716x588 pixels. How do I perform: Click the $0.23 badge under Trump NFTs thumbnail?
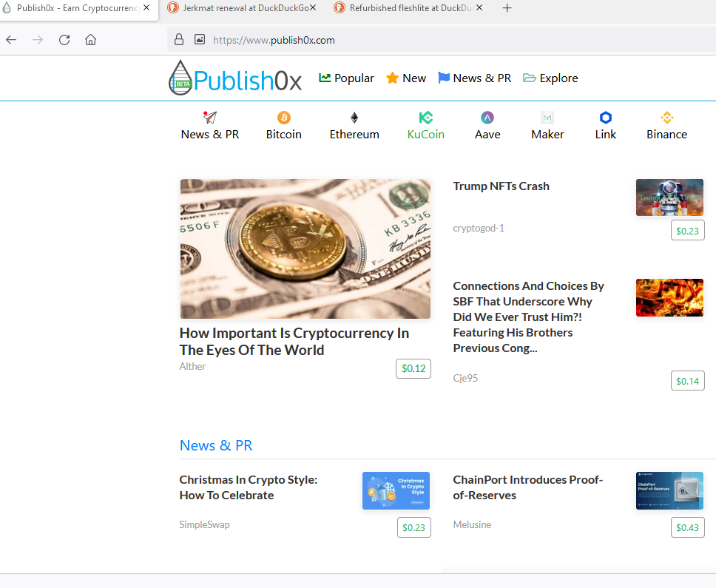(687, 231)
